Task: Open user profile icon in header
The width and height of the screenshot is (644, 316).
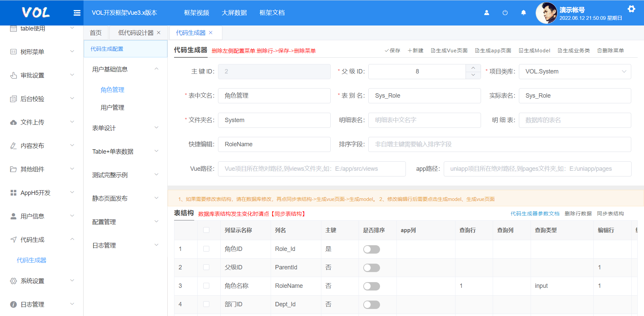Action: [x=486, y=13]
